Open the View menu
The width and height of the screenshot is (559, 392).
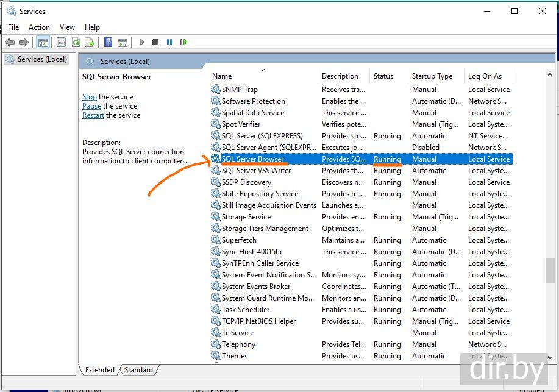click(x=67, y=27)
